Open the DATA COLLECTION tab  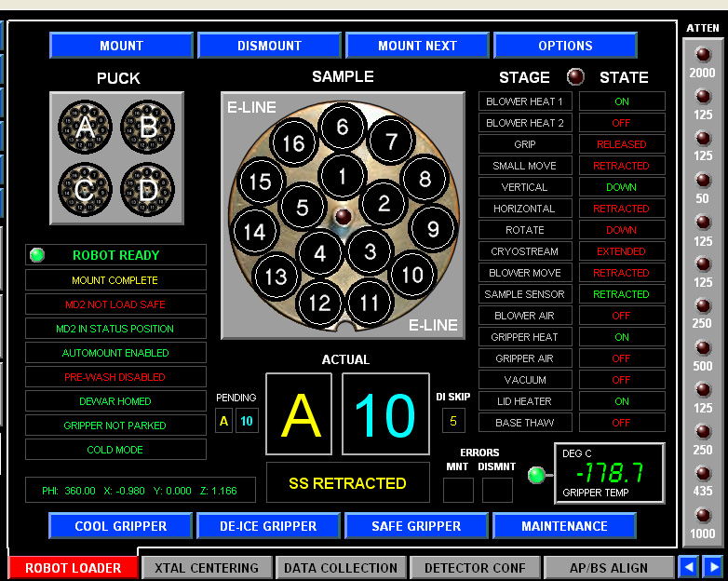pyautogui.click(x=341, y=568)
